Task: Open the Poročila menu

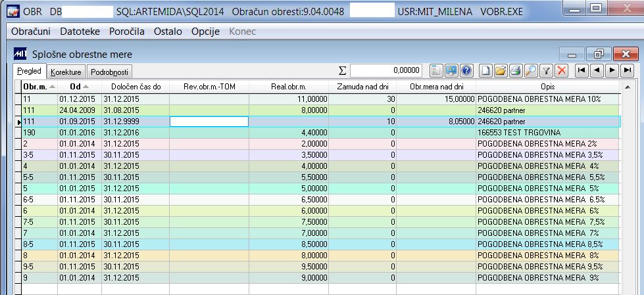Action: tap(127, 32)
